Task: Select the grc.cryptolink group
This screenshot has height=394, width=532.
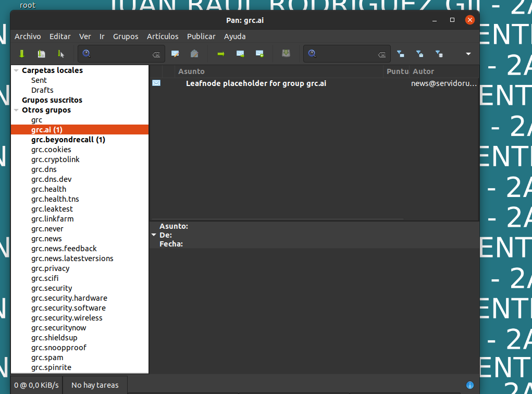Action: click(55, 159)
